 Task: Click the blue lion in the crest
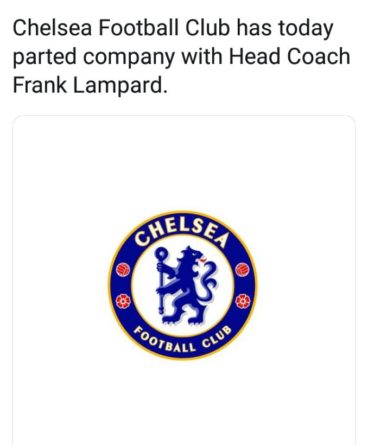pos(186,286)
